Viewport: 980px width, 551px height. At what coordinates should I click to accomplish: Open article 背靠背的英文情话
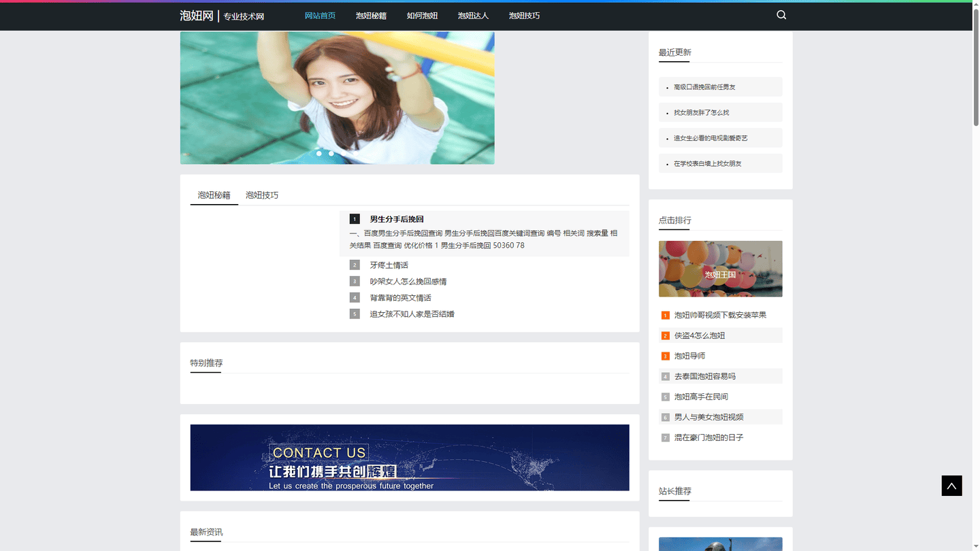tap(400, 298)
